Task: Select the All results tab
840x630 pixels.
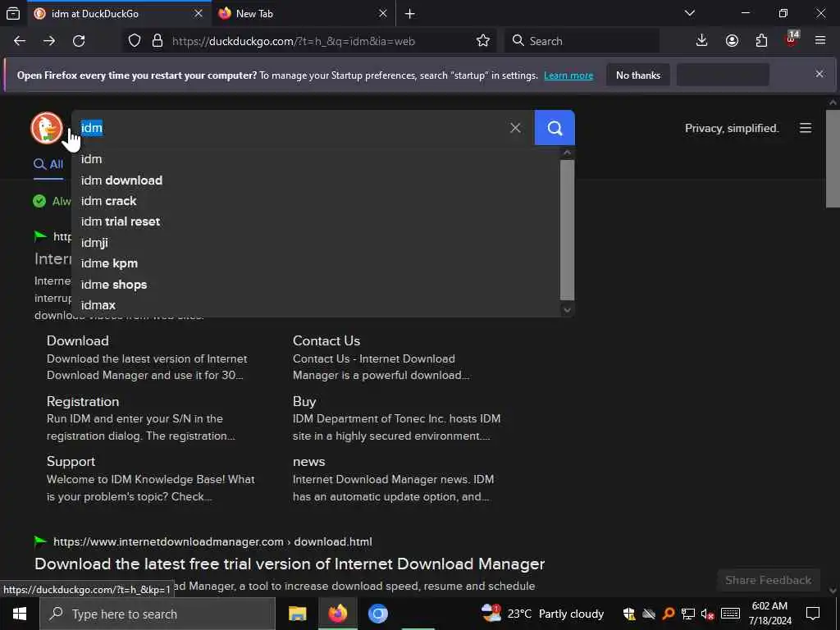Action: tap(48, 164)
